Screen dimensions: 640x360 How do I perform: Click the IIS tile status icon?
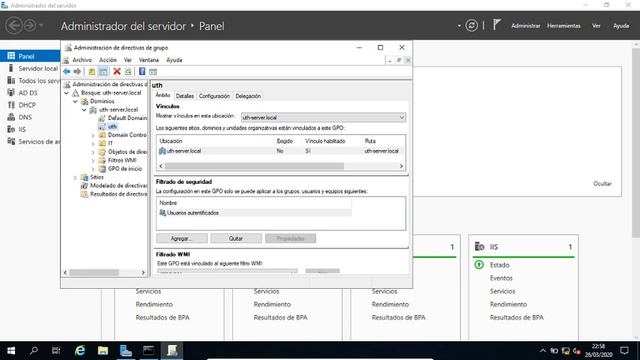(x=479, y=265)
